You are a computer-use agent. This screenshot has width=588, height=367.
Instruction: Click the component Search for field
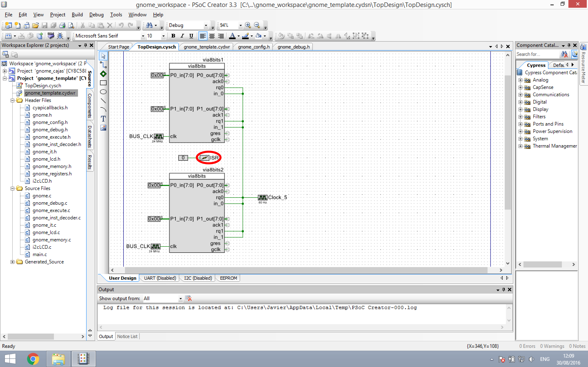[537, 54]
